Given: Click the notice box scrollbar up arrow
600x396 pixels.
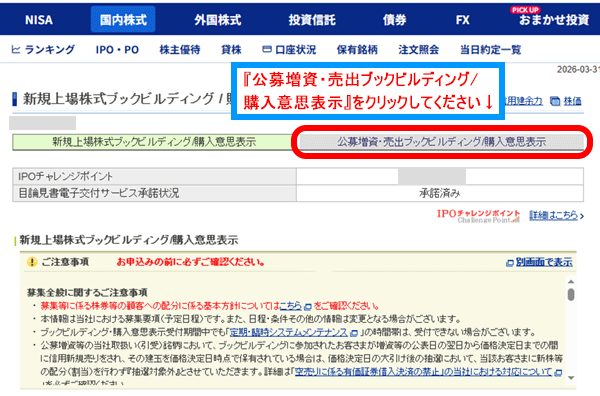Looking at the screenshot, I should point(571,282).
